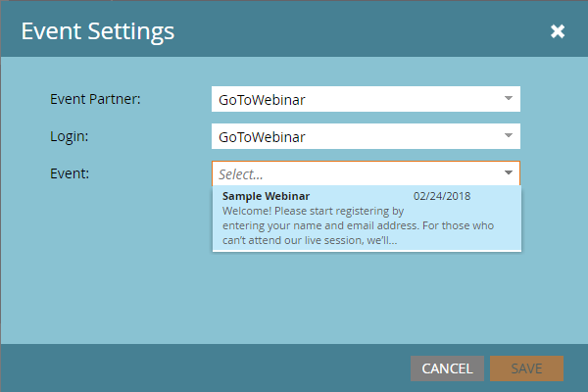Click the Login GoToWebinar field
The height and width of the screenshot is (392, 588).
(x=366, y=136)
